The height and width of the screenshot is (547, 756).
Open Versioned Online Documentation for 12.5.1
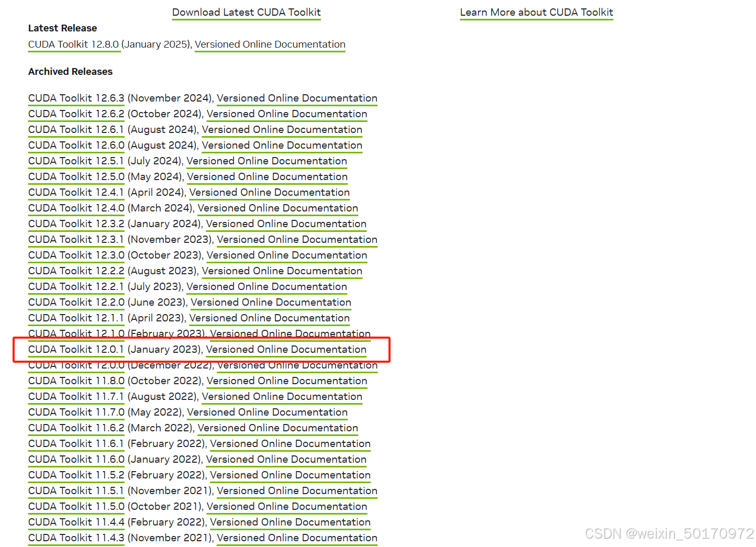point(267,161)
